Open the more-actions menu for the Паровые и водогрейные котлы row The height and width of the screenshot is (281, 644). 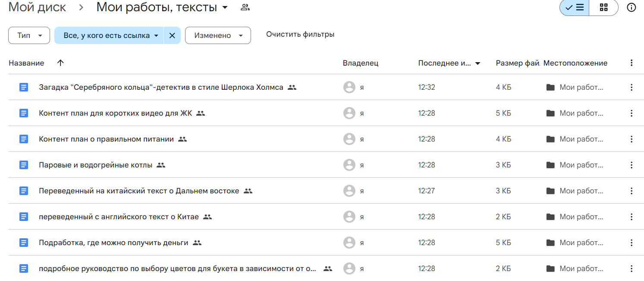(631, 165)
